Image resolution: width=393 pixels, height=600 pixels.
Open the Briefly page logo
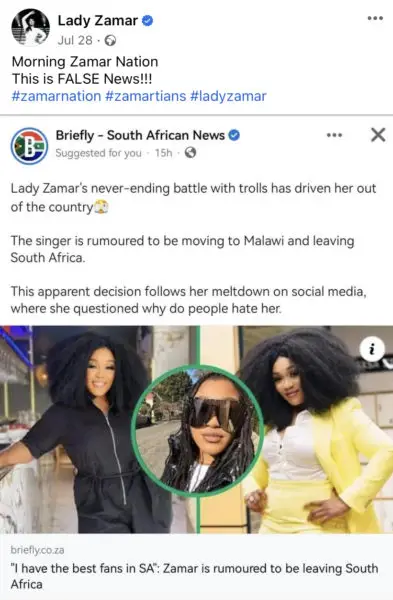pyautogui.click(x=29, y=146)
